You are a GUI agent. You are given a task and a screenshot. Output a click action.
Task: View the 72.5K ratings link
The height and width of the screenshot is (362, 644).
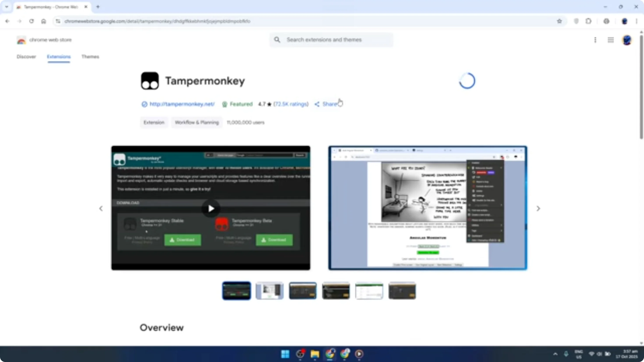291,104
